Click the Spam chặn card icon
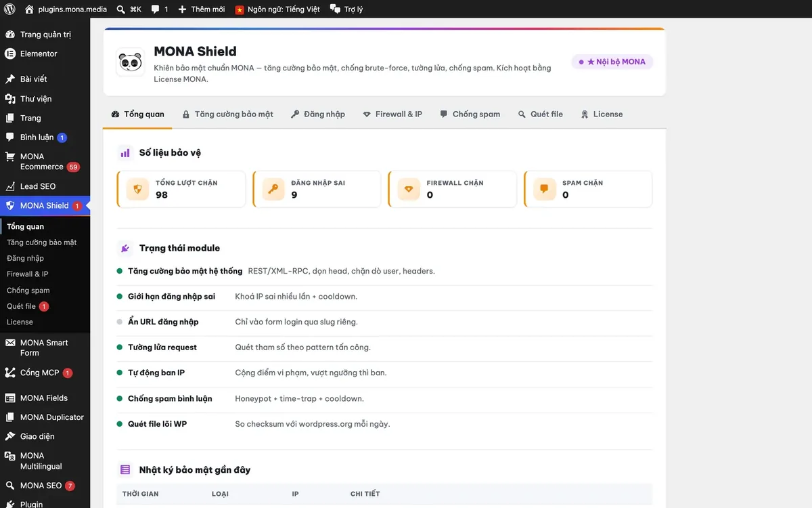This screenshot has width=812, height=508. (545, 189)
